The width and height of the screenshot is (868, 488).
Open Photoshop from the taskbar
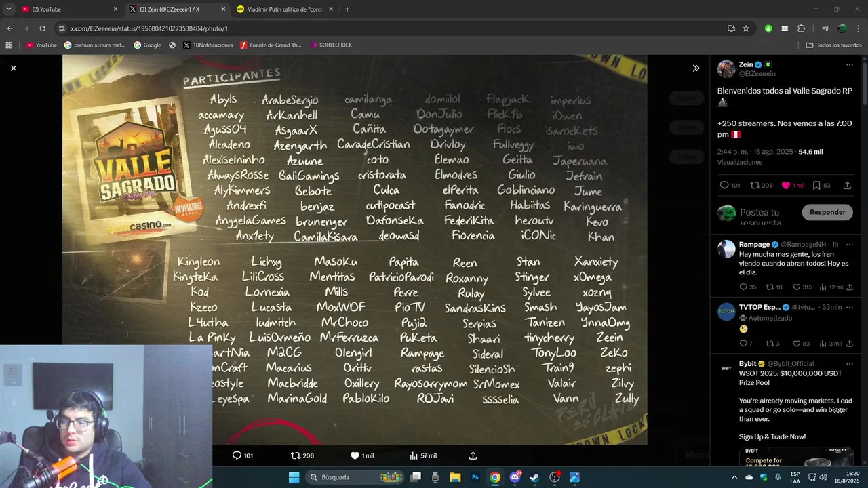point(475,477)
